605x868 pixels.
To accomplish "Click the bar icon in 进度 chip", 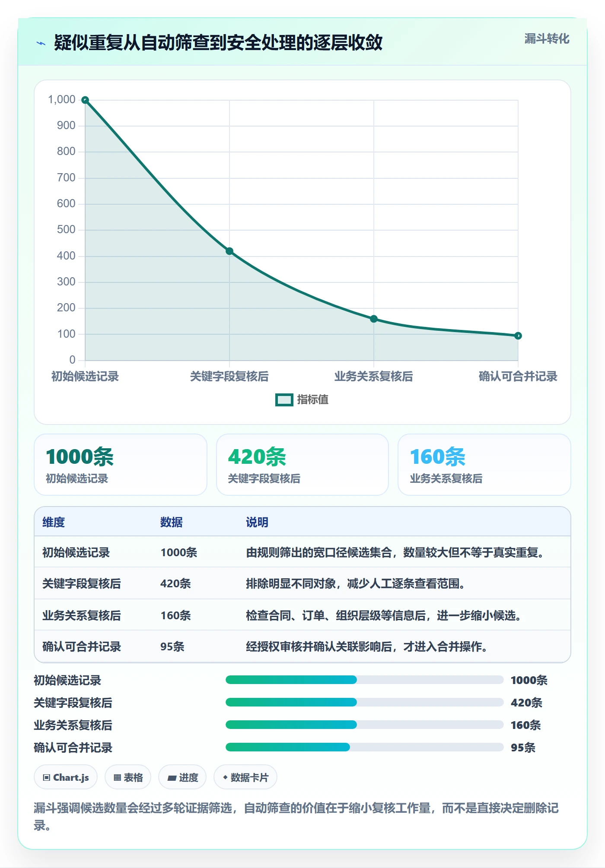I will click(x=172, y=778).
